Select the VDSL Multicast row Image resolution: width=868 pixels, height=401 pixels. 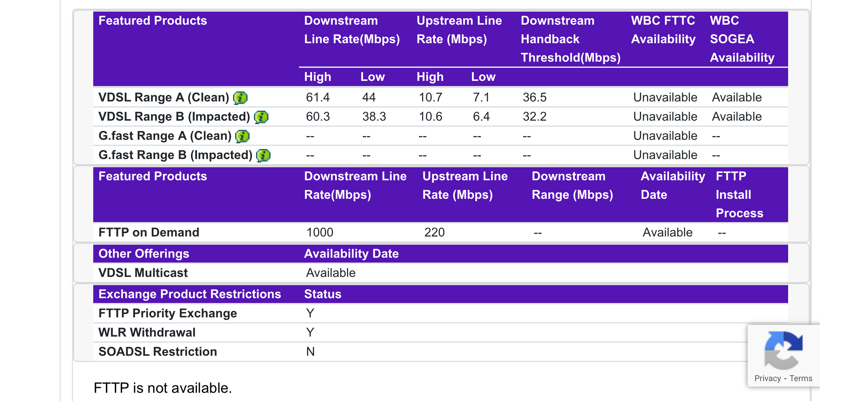143,272
